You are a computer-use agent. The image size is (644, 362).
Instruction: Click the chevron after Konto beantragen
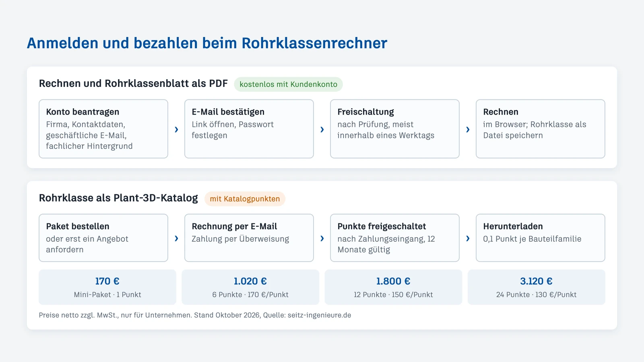click(176, 129)
